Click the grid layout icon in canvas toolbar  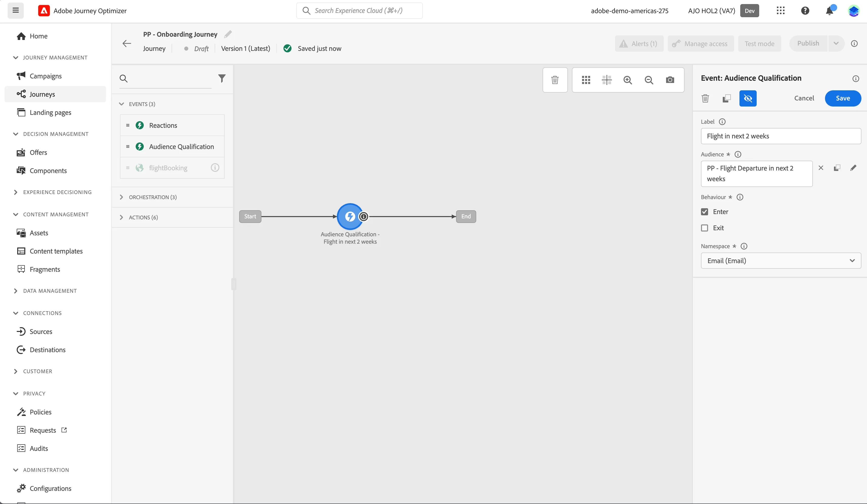(586, 80)
